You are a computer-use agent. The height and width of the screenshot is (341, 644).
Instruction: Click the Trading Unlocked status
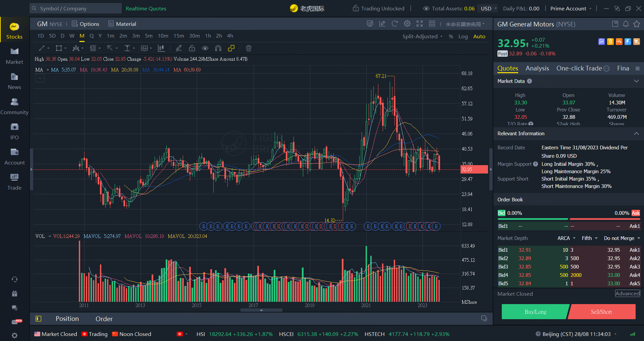pyautogui.click(x=379, y=8)
